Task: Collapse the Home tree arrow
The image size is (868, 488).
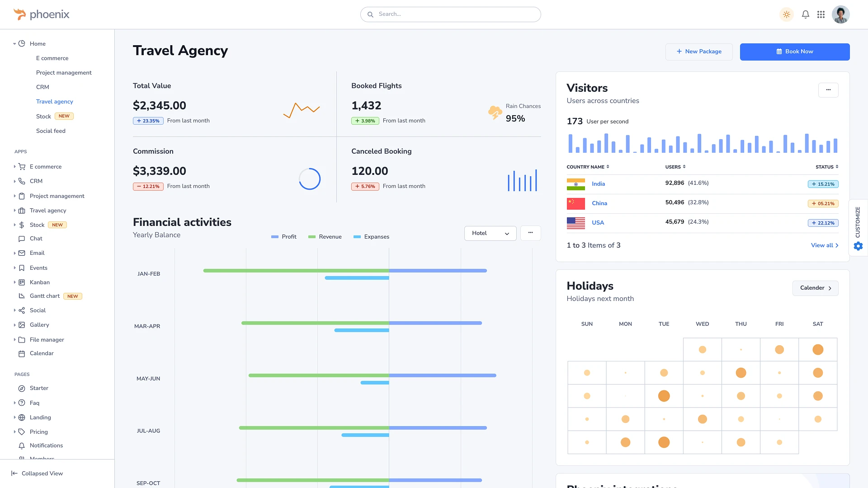Action: click(x=14, y=44)
